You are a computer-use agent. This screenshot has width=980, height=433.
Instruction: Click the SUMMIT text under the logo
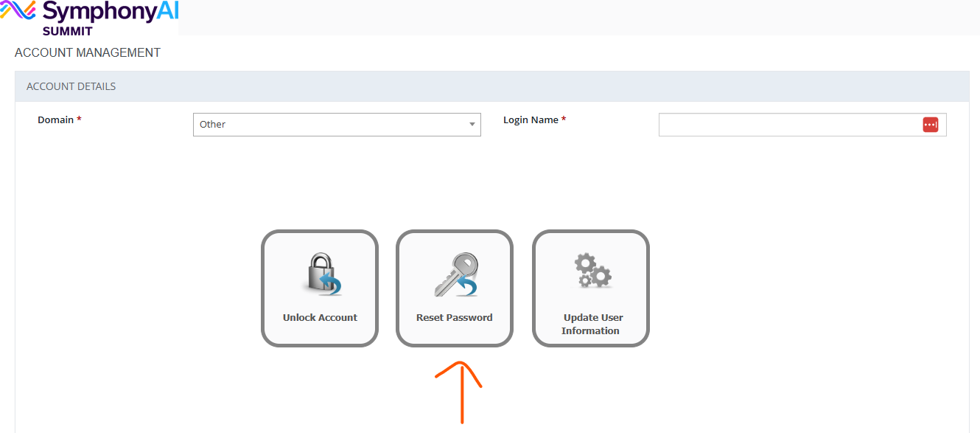coord(67,31)
